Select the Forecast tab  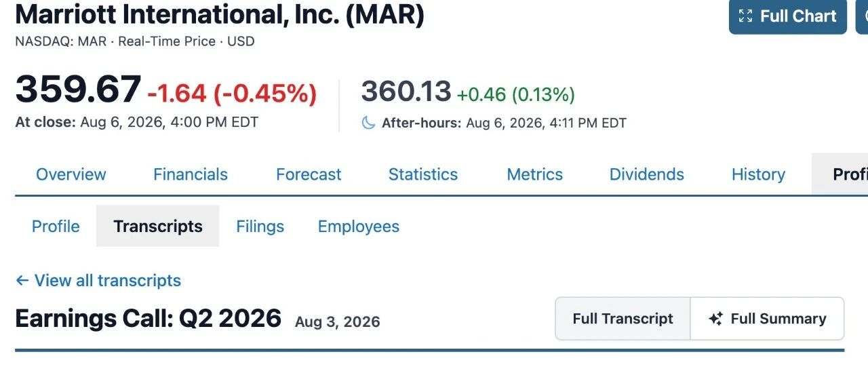pyautogui.click(x=309, y=174)
